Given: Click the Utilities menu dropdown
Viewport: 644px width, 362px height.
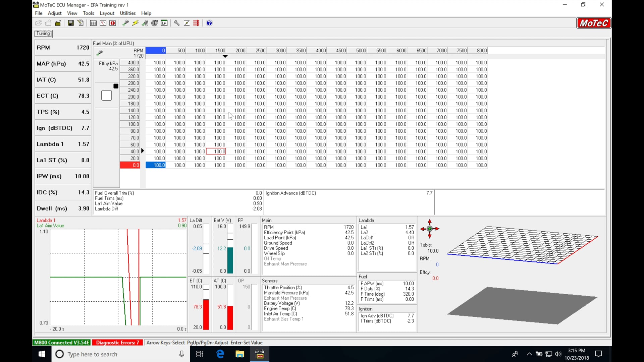Looking at the screenshot, I should (x=127, y=13).
